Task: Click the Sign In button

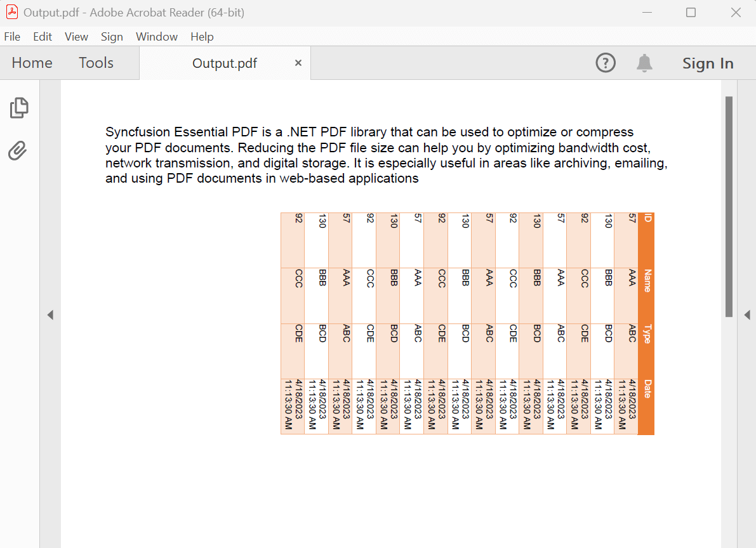Action: click(x=708, y=63)
